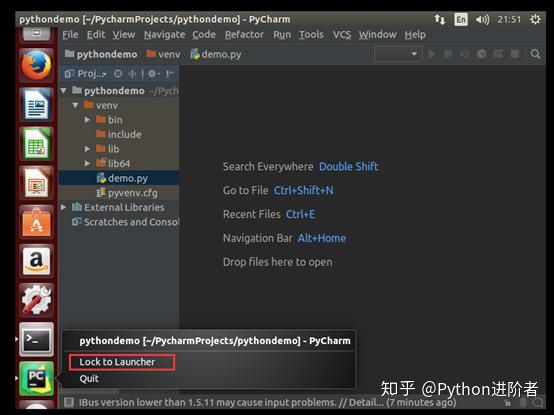Open run configuration dropdown
The height and width of the screenshot is (415, 554).
tap(398, 54)
